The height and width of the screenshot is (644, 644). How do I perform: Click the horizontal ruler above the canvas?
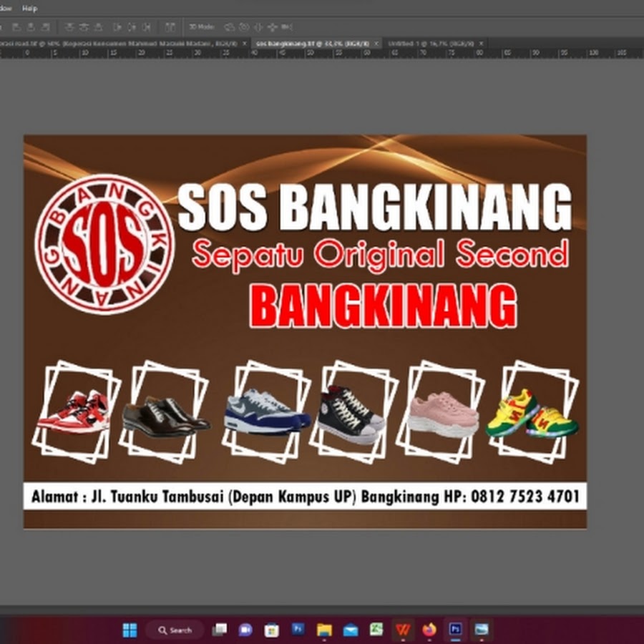(x=322, y=53)
